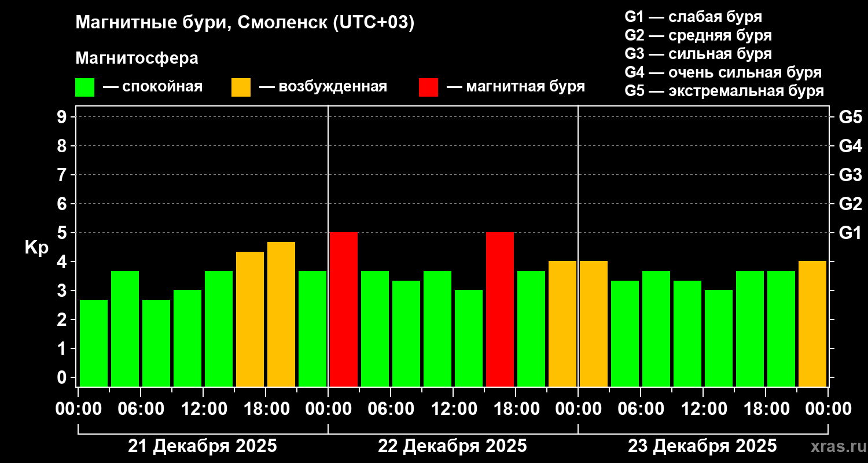Select the 22 Декабря 00:00–03:00 red bar

click(x=344, y=309)
